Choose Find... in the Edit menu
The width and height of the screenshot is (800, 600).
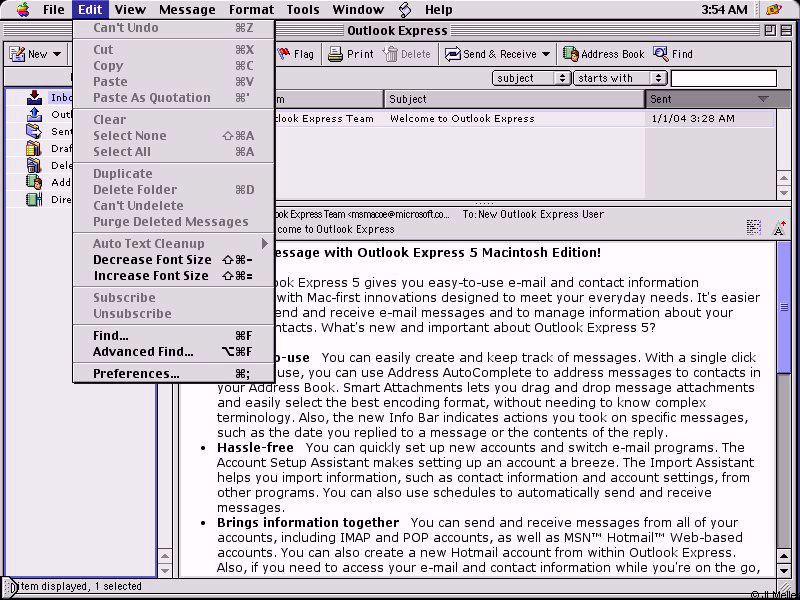(x=173, y=336)
